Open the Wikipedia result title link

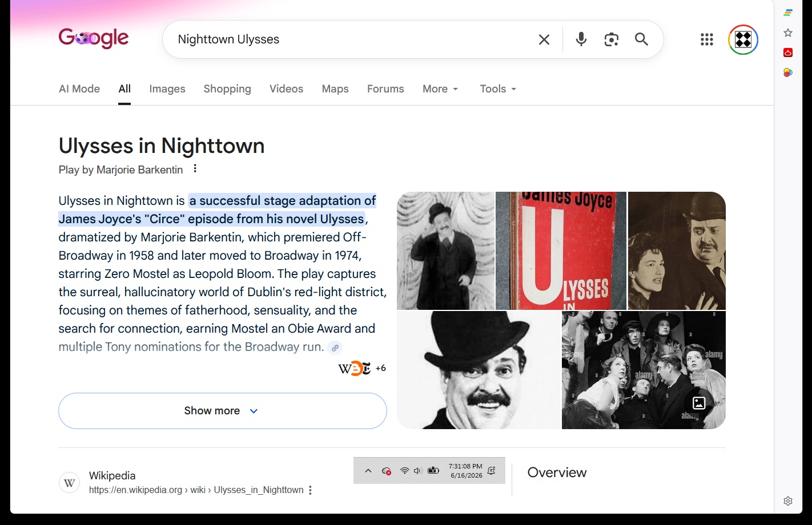click(x=112, y=476)
